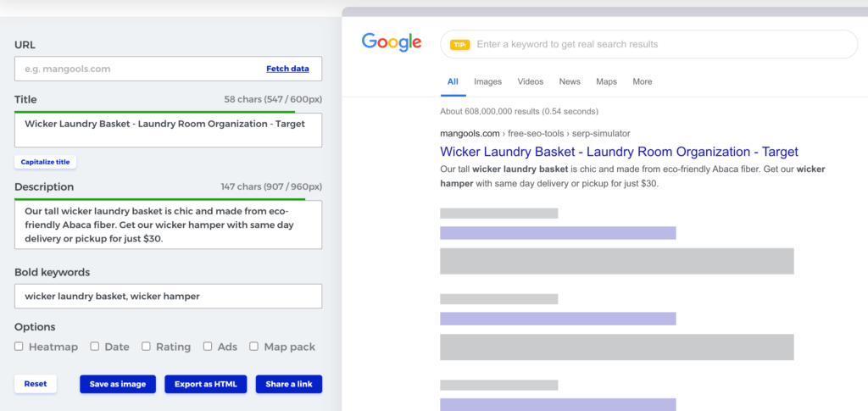Focus the Bold keywords input field
868x411 pixels.
pyautogui.click(x=169, y=296)
